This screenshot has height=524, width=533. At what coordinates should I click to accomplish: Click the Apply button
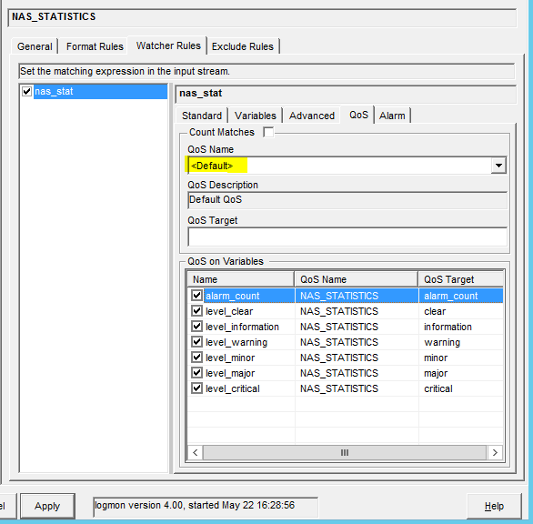(47, 506)
